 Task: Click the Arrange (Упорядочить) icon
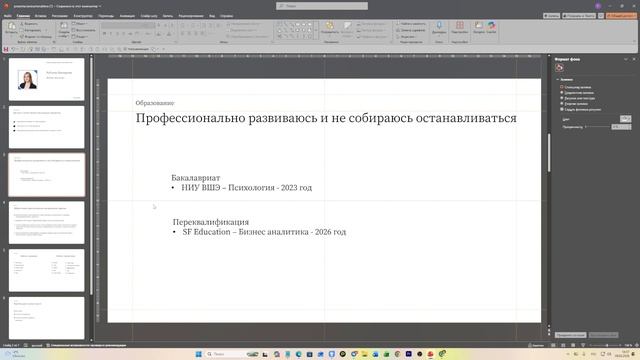[x=329, y=26]
